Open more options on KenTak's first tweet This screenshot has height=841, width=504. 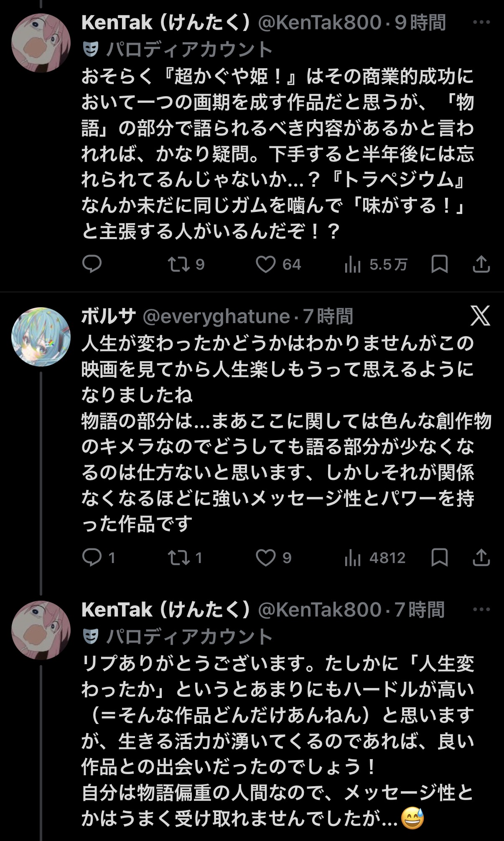tap(481, 23)
